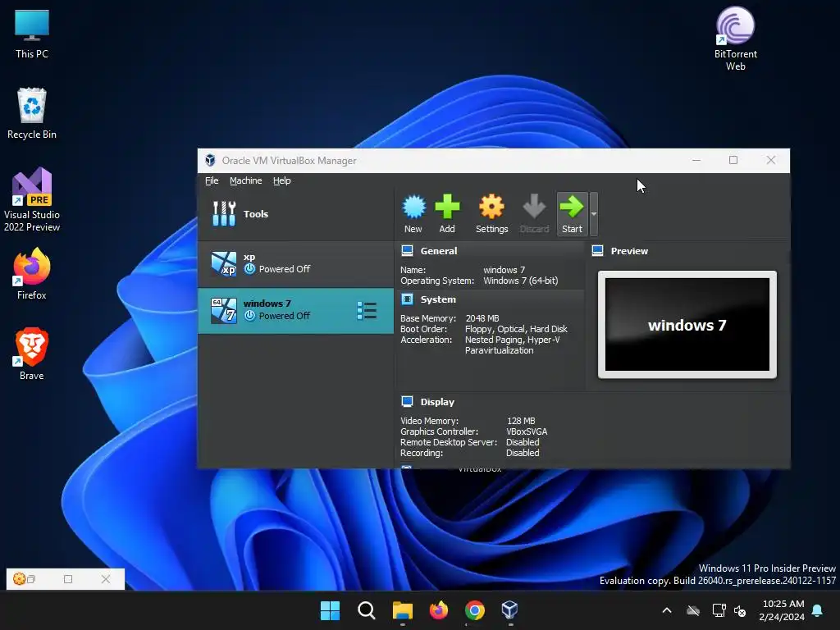Screen dimensions: 840x630
Task: Open the windows 7 machine tools menu icon
Action: [367, 311]
